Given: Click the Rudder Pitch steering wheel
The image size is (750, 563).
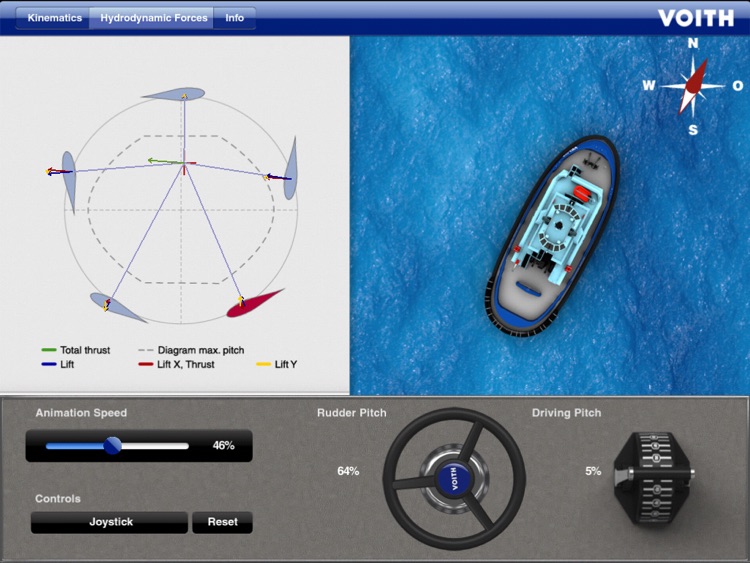Looking at the screenshot, I should [454, 479].
